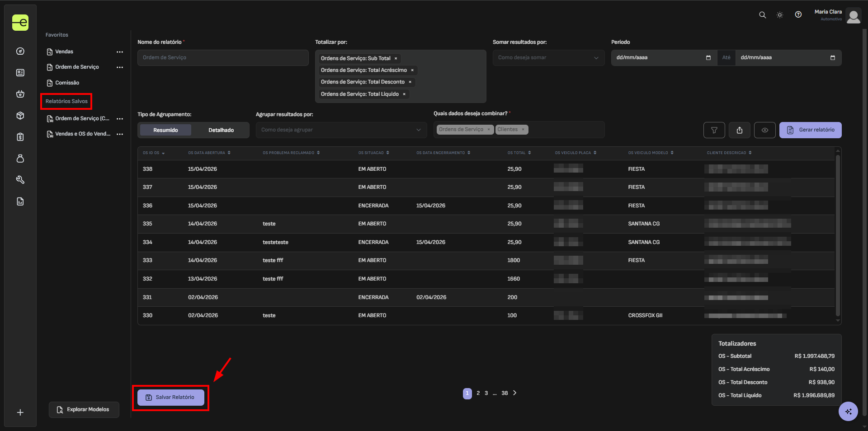Expand the 'Somar resultados por' dropdown
The image size is (868, 431).
(x=548, y=58)
